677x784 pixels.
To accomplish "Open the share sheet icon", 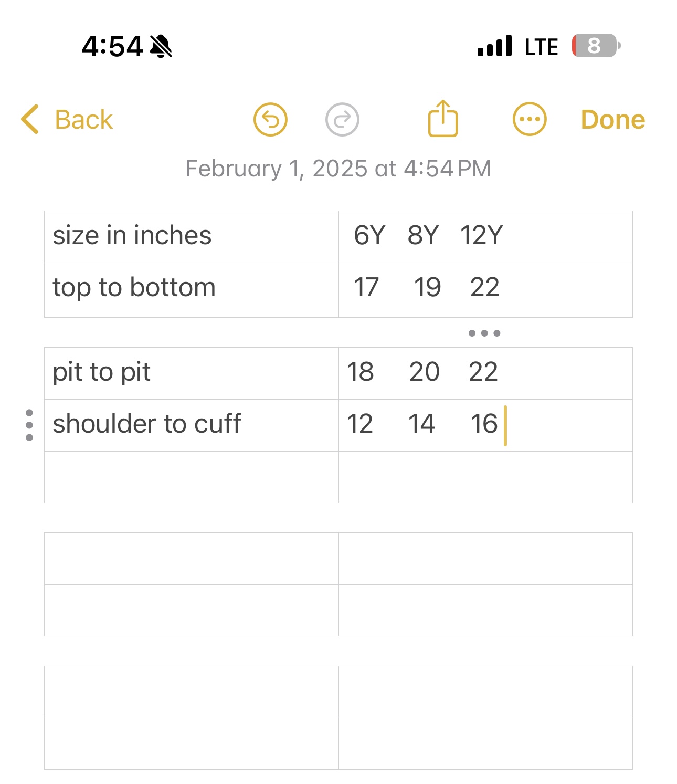I will pyautogui.click(x=443, y=119).
